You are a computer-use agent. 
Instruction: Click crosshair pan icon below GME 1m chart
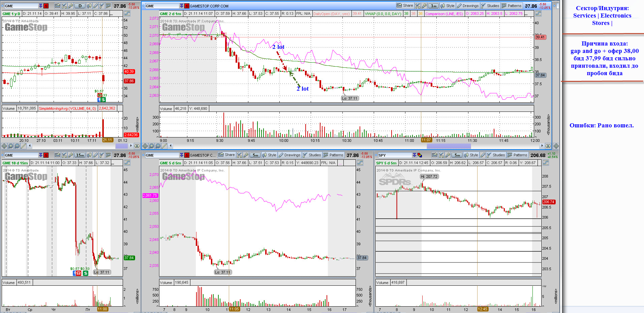[145, 146]
